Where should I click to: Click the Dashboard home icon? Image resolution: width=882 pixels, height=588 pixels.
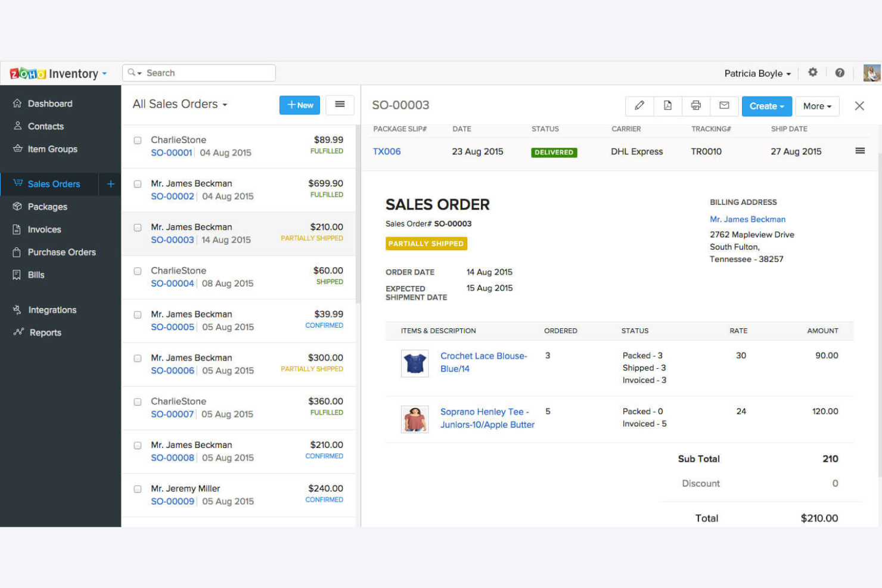coord(17,103)
